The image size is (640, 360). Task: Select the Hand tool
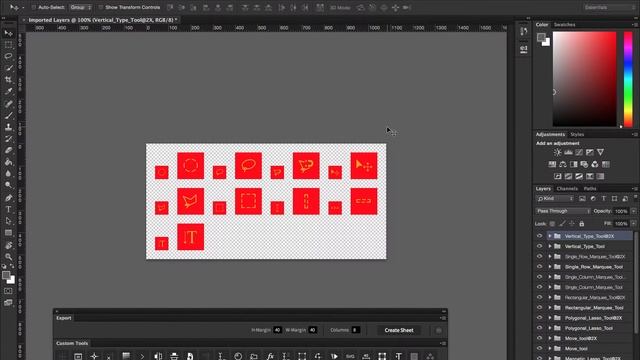click(8, 245)
